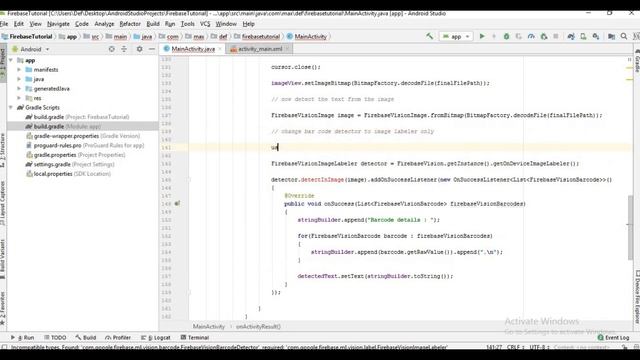Click the grey Stop square icon
The height and width of the screenshot is (360, 640).
556,36
